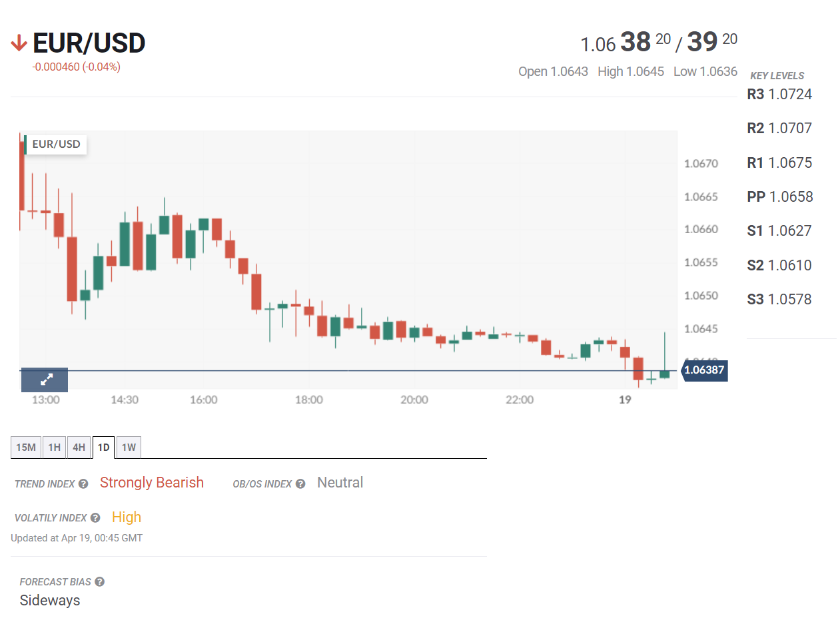Select the 1H timeframe tab
840x632 pixels.
coord(55,448)
